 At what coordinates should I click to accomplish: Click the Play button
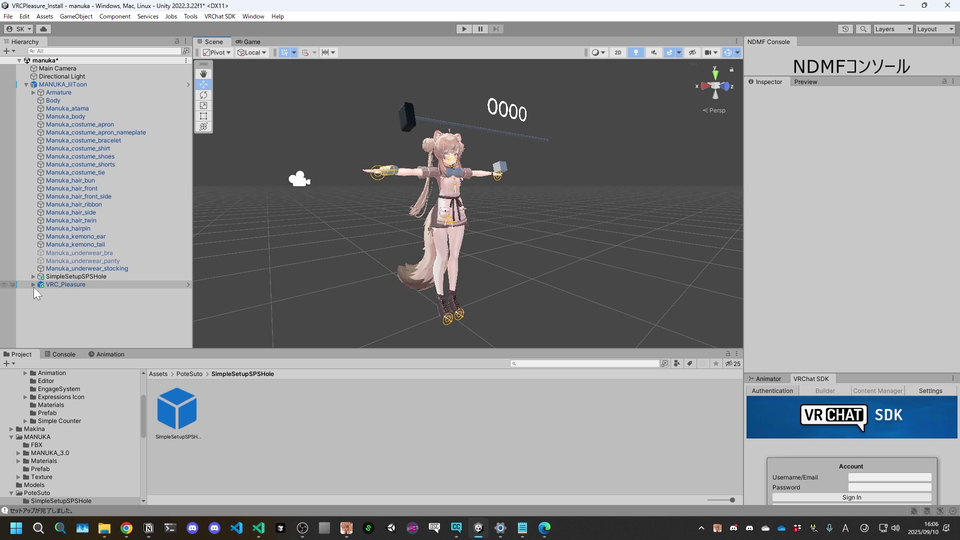coord(463,29)
